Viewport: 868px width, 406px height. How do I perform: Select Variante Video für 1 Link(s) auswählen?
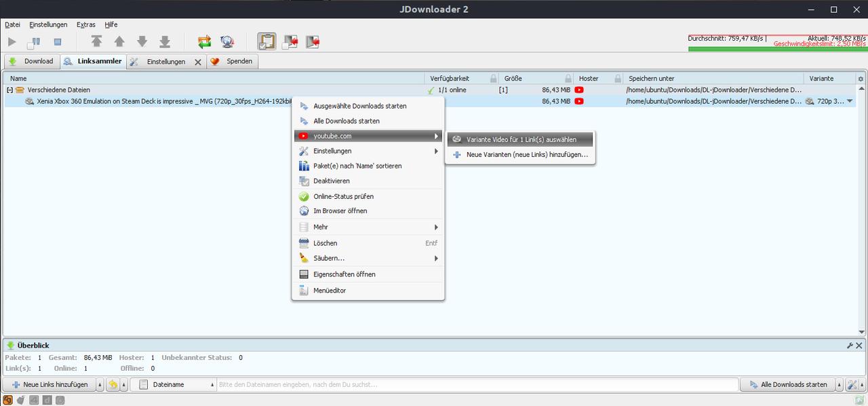coord(520,139)
